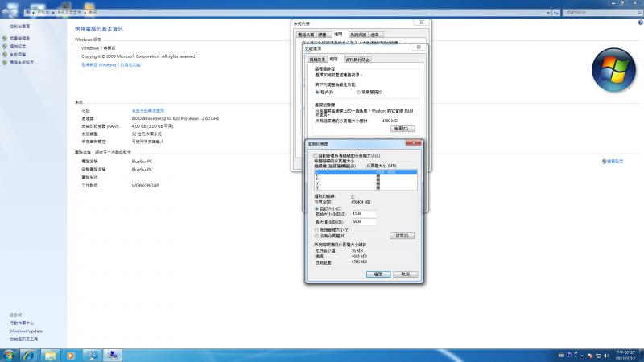Viewport: 644px width, 362px height.
Task: Launch Internet Explorer from the taskbar
Action: 29,355
